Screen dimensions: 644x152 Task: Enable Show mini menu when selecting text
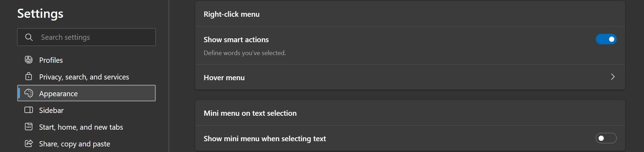[606, 138]
